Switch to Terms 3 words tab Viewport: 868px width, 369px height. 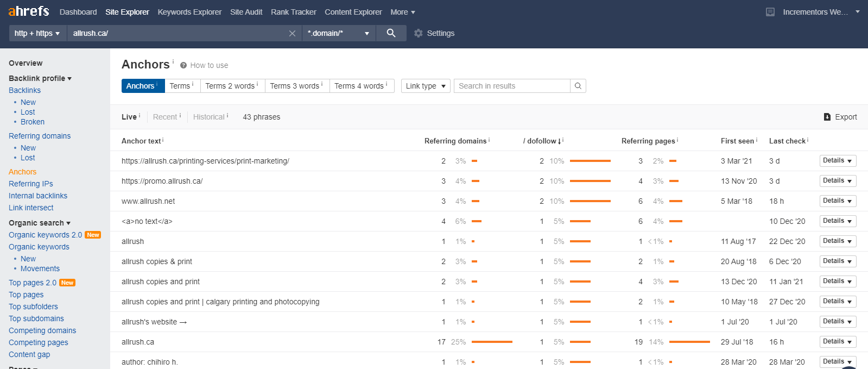point(297,86)
